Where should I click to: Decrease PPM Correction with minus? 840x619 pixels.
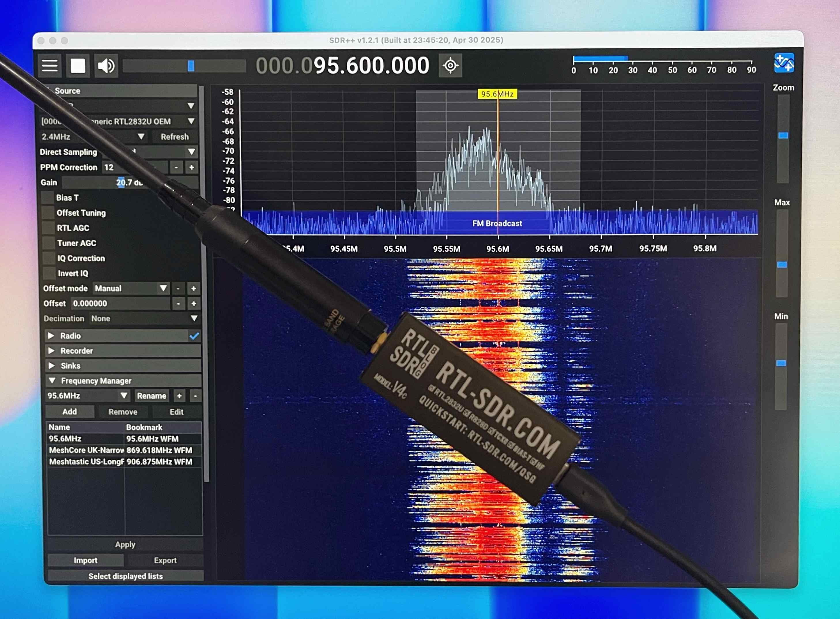pos(176,167)
